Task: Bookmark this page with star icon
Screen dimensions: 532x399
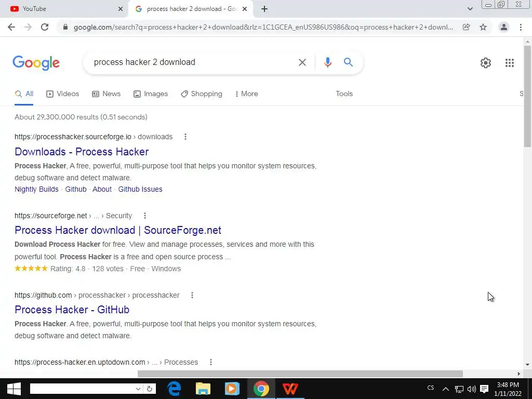Action: tap(483, 27)
